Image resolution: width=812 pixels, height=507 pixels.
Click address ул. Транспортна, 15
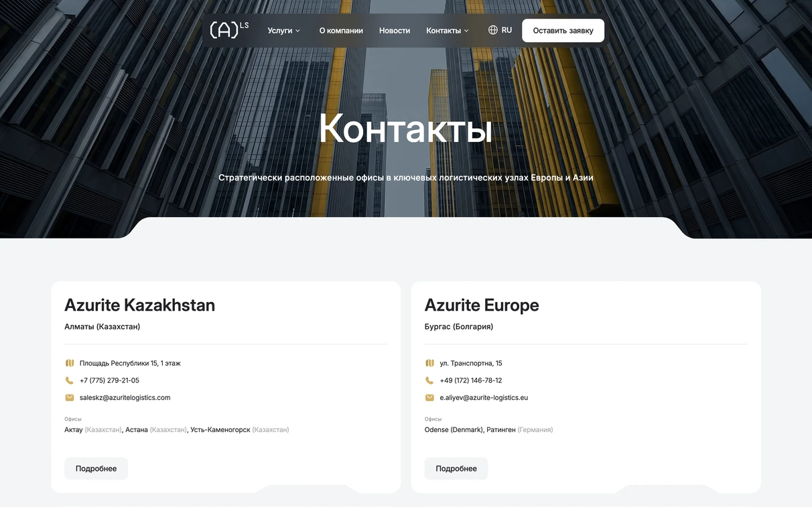(471, 363)
